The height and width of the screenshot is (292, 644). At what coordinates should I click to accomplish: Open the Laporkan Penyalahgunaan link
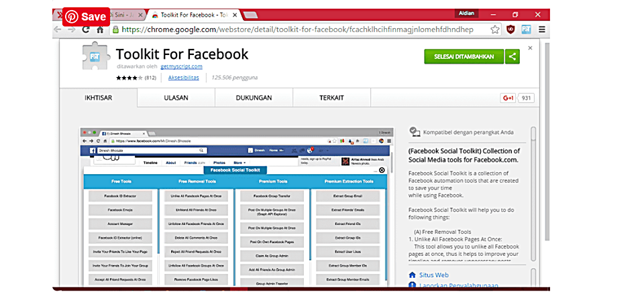459,285
